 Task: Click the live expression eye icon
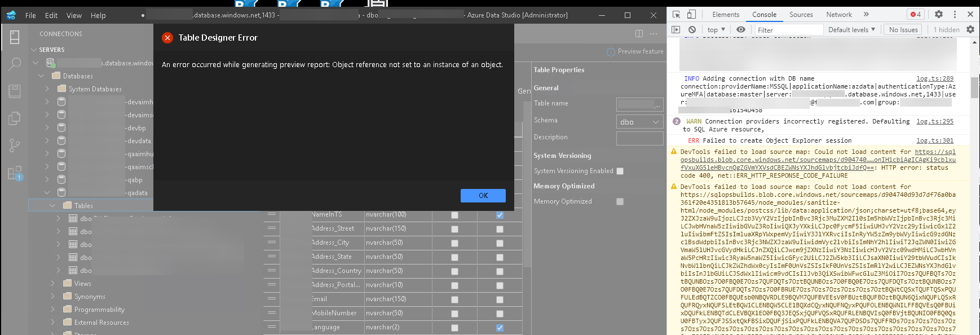741,29
